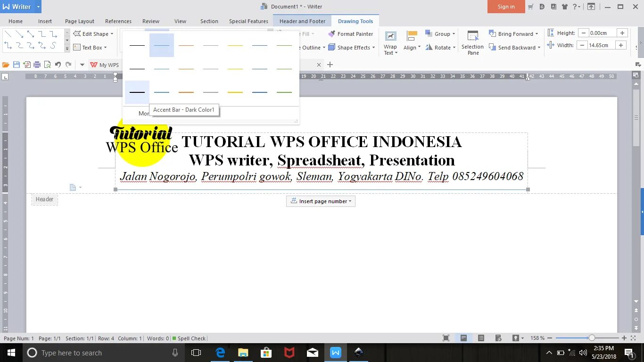This screenshot has width=644, height=362.
Task: Click full screen view icon in status bar
Action: pyautogui.click(x=446, y=338)
